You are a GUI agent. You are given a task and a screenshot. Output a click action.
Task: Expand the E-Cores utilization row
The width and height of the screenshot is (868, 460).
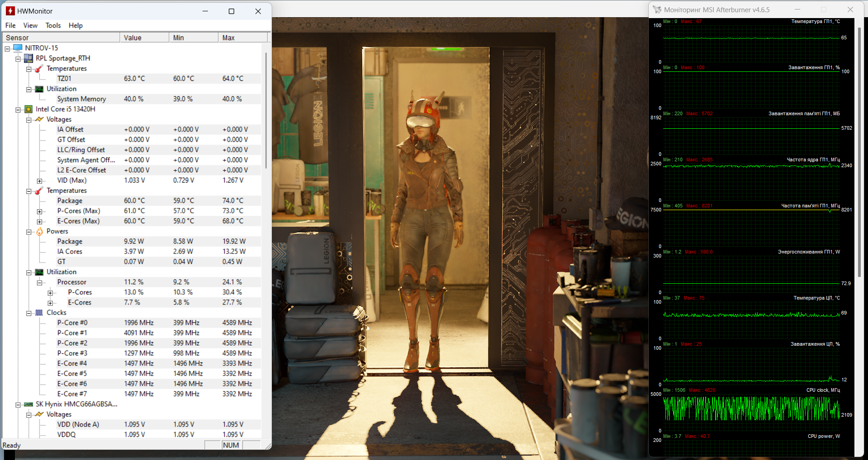pyautogui.click(x=51, y=303)
